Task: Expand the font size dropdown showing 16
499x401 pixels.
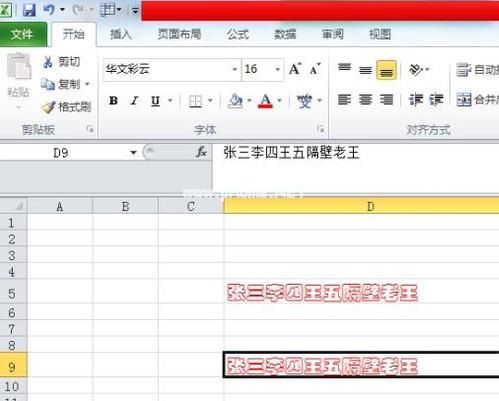Action: pyautogui.click(x=277, y=69)
